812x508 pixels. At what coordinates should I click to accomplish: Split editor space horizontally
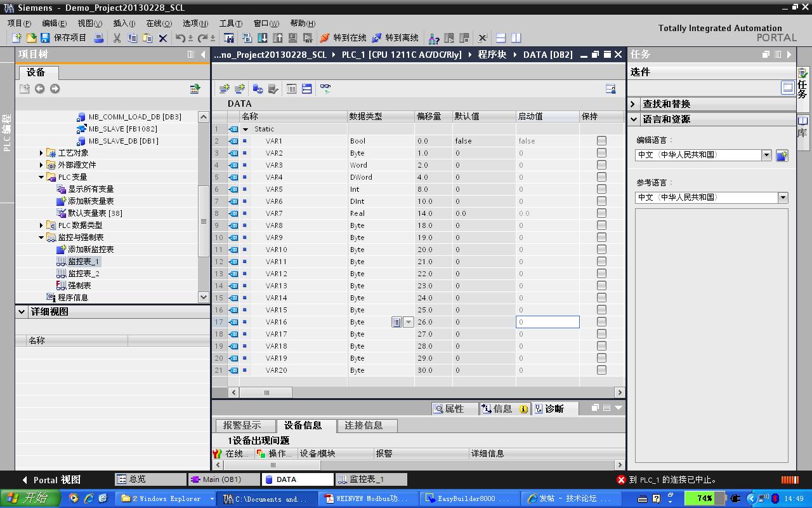(x=501, y=38)
